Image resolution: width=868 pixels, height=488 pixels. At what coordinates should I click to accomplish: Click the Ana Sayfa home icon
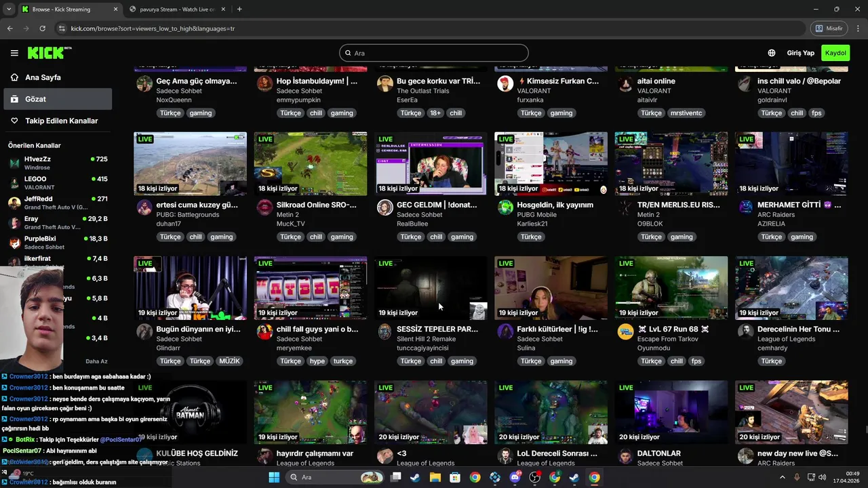click(x=14, y=77)
